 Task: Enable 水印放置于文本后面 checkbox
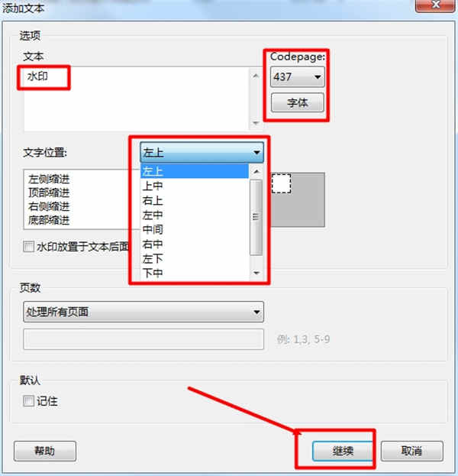pos(28,247)
